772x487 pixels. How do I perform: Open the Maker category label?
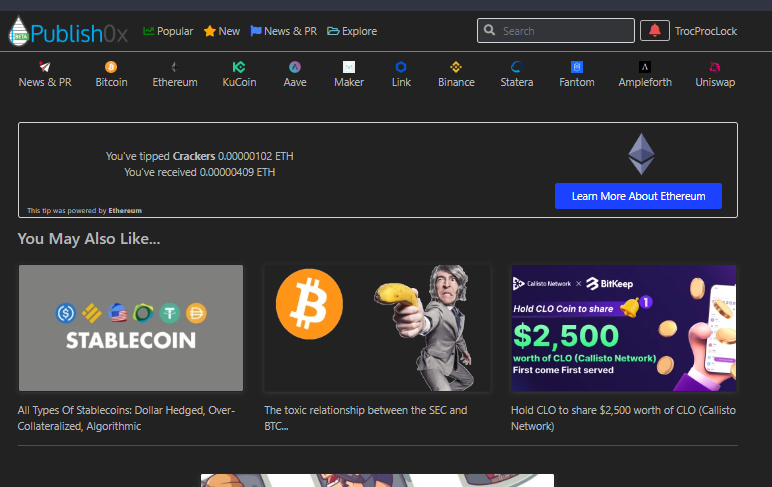pyautogui.click(x=349, y=82)
